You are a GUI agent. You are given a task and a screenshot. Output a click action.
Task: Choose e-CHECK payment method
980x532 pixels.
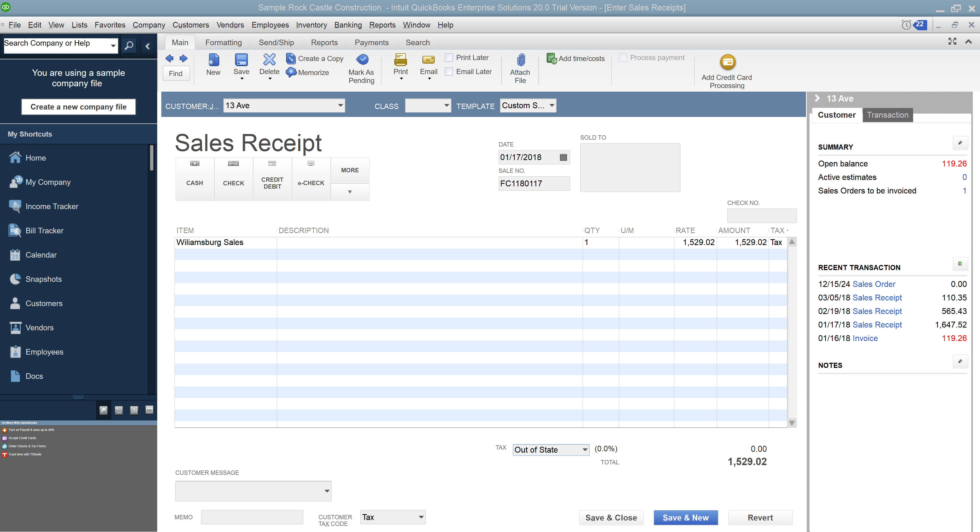[311, 179]
